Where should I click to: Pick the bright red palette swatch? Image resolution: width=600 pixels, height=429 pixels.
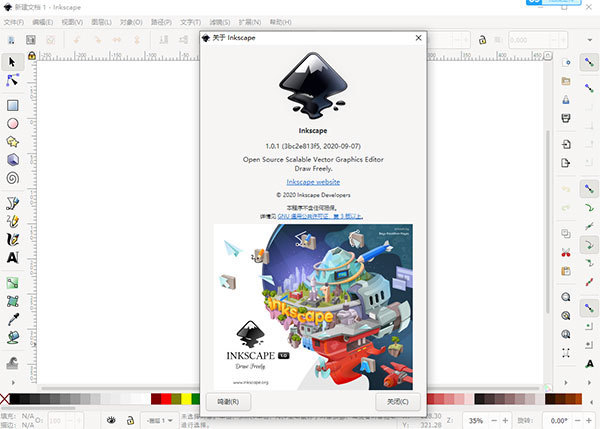click(166, 399)
